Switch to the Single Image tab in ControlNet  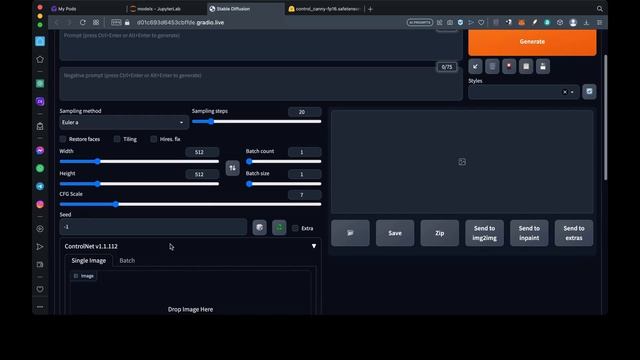click(89, 260)
